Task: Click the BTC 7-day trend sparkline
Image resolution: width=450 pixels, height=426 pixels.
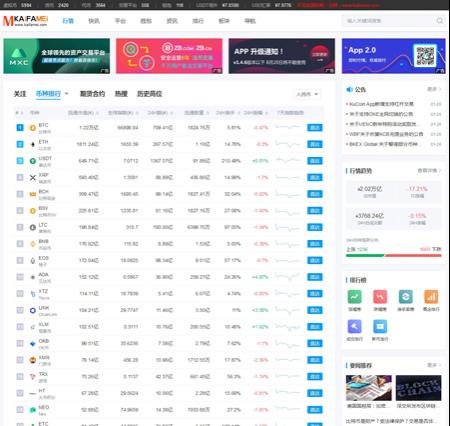Action: pos(288,127)
